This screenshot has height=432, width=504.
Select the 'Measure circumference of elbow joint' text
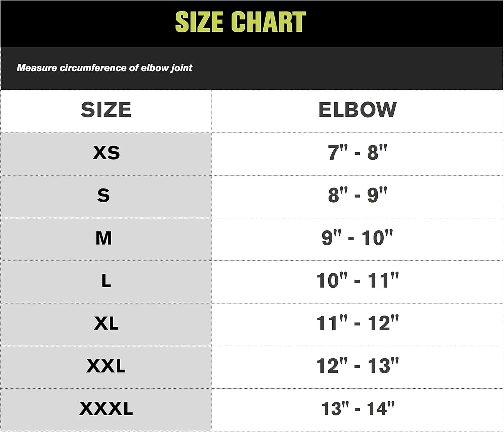104,68
